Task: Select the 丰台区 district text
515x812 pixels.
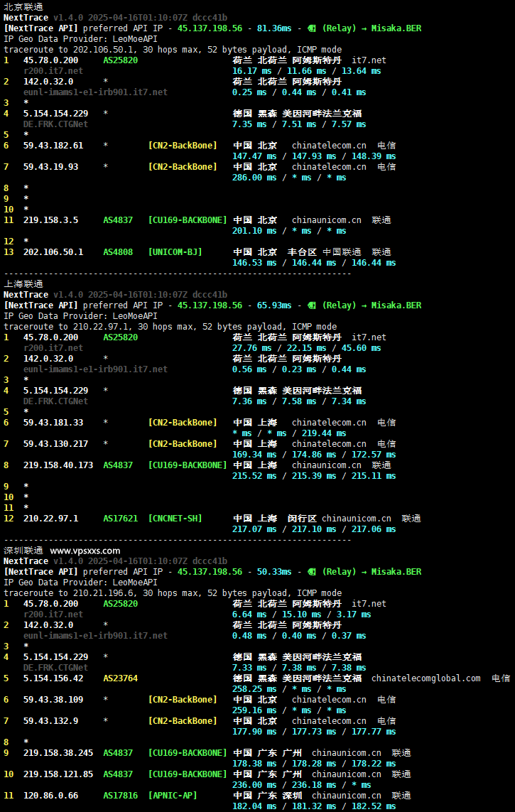Action: click(x=302, y=252)
